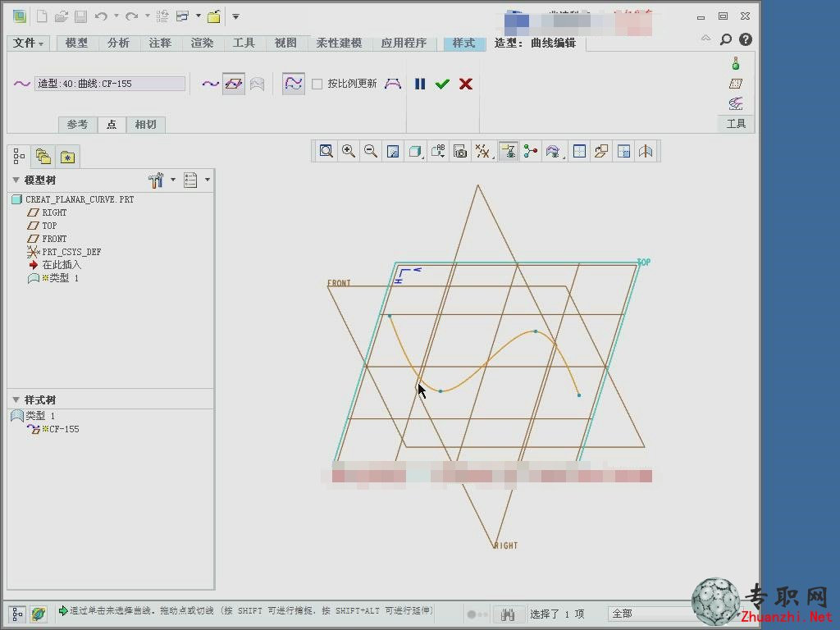The image size is (840, 630).
Task: Click the four-view layout icon
Action: pos(623,151)
